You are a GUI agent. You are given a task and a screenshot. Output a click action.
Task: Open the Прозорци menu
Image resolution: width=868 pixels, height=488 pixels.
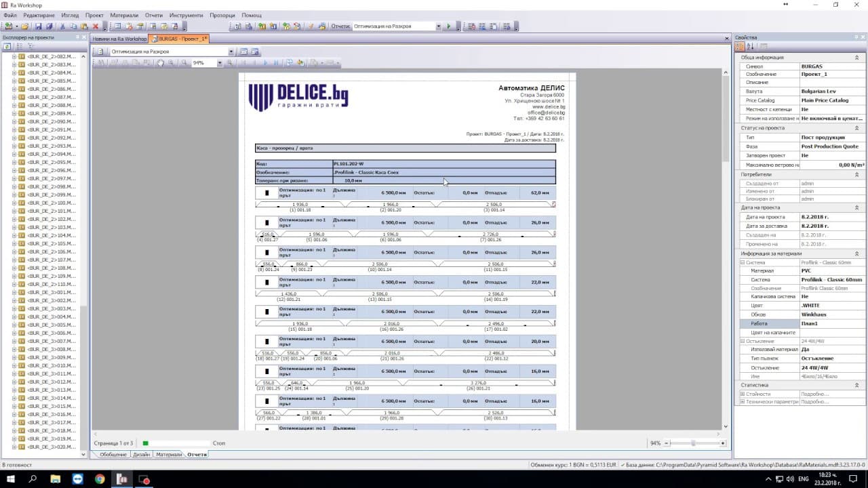pos(222,15)
